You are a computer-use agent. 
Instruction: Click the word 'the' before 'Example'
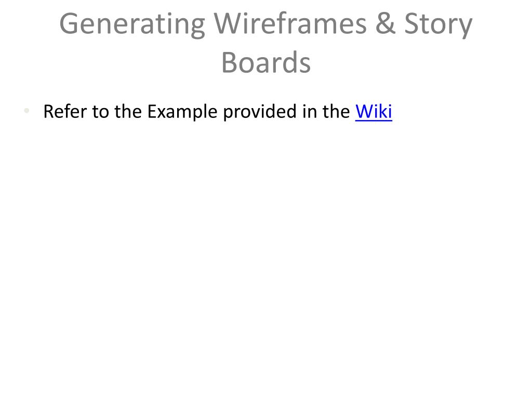coord(128,112)
